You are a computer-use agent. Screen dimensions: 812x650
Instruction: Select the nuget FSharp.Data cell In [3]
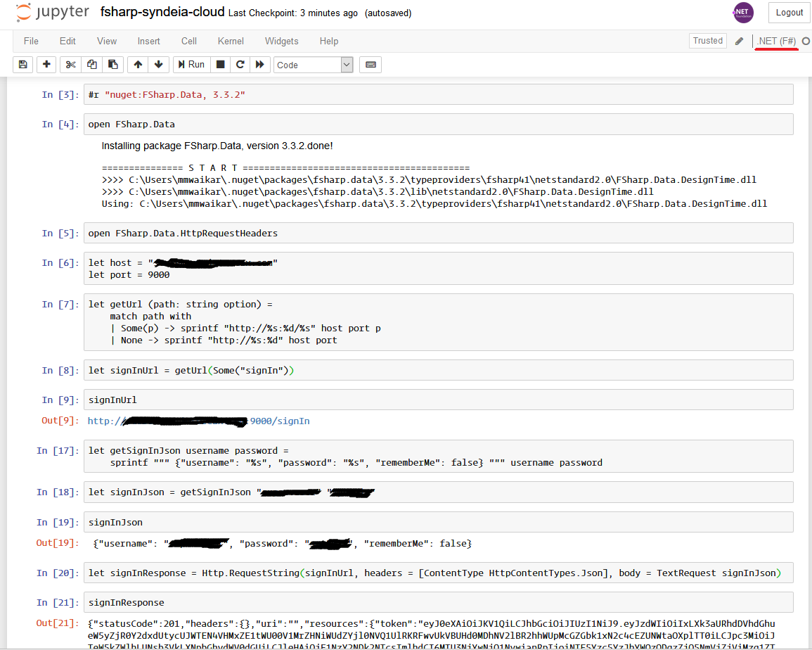tap(438, 94)
